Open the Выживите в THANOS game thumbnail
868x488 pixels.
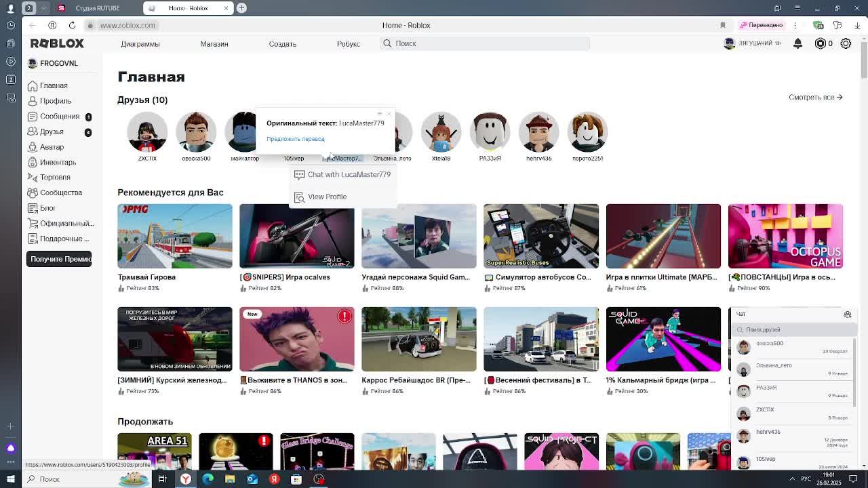pyautogui.click(x=296, y=339)
